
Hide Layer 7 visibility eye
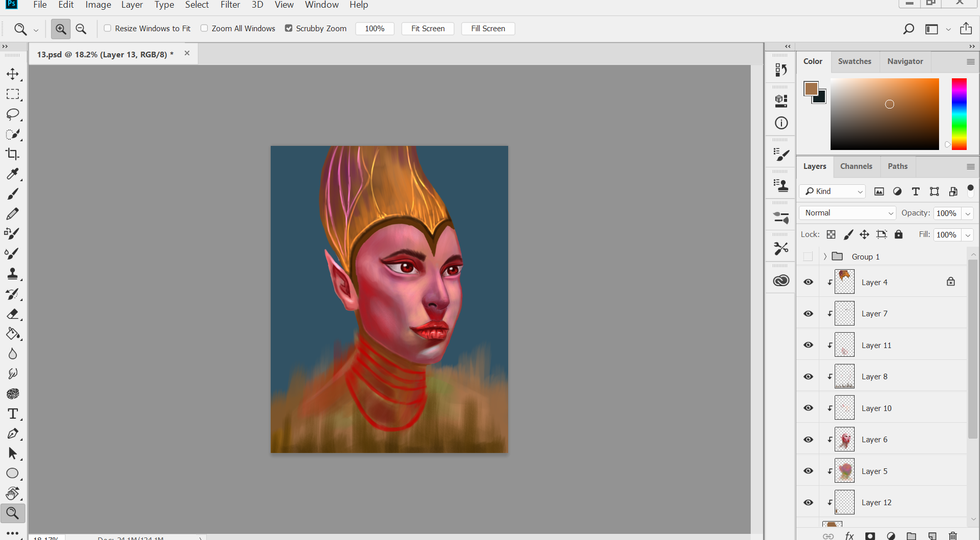coord(808,314)
